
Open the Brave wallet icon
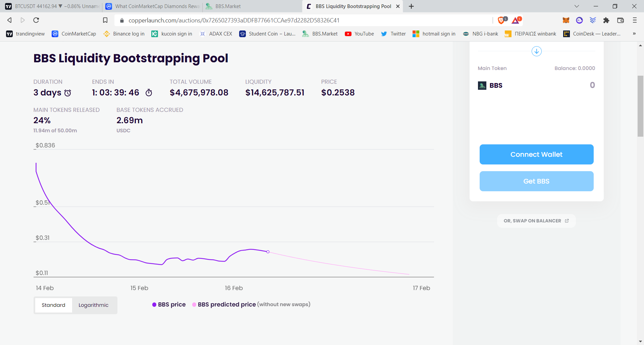click(621, 20)
